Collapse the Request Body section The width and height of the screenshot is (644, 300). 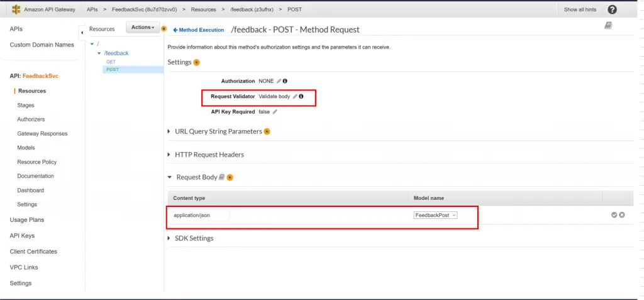point(169,177)
